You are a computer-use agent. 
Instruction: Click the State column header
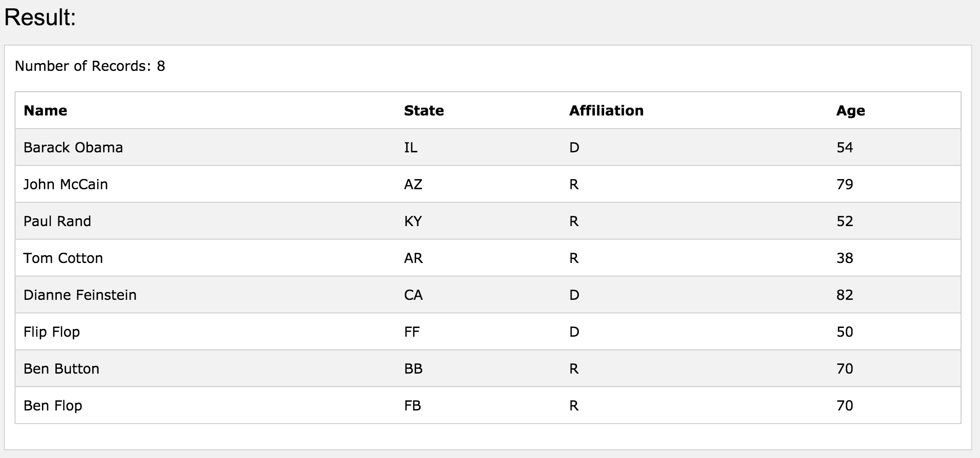point(423,111)
